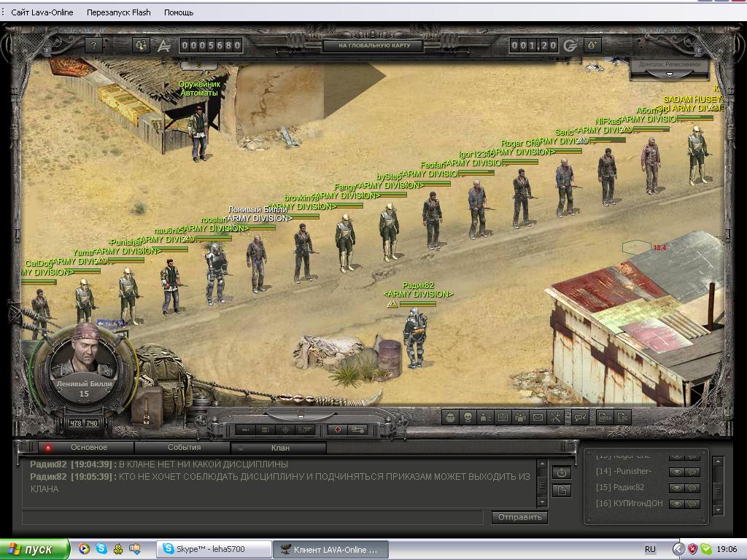Open the character backpack icon in bottom toolbar
This screenshot has height=560, width=747.
pos(450,418)
